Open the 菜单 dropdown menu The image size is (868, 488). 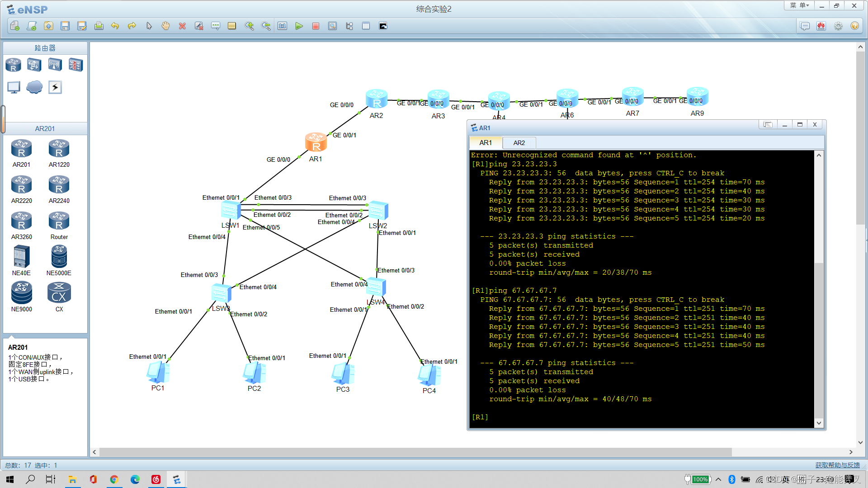(799, 5)
